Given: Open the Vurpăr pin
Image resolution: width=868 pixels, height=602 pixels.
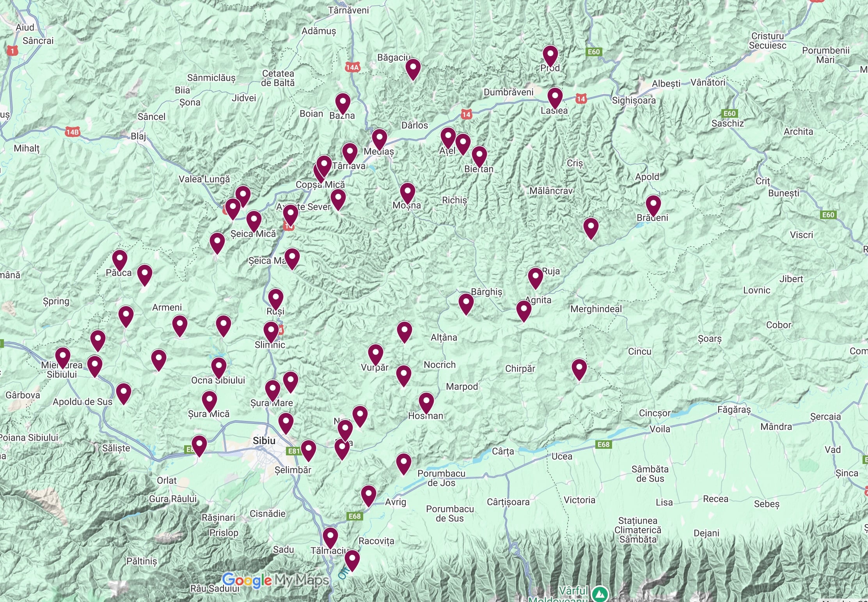Looking at the screenshot, I should (375, 355).
